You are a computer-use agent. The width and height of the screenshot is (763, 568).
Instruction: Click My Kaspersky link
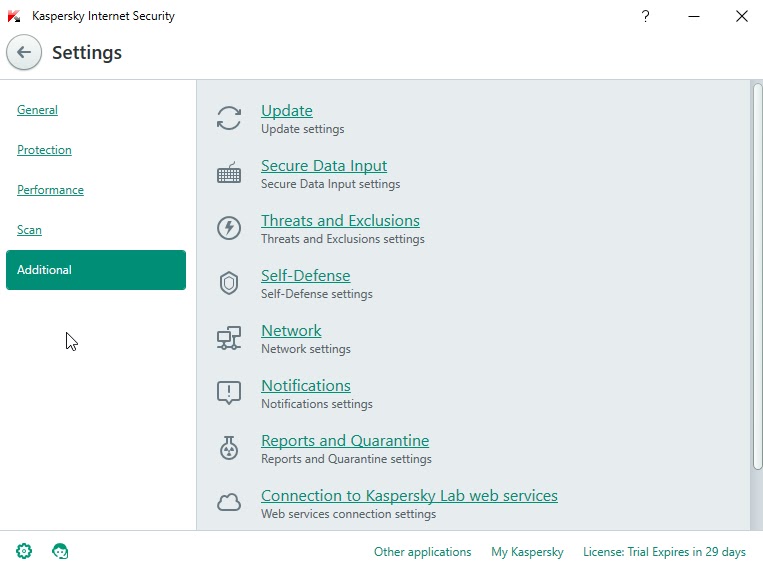click(x=527, y=551)
